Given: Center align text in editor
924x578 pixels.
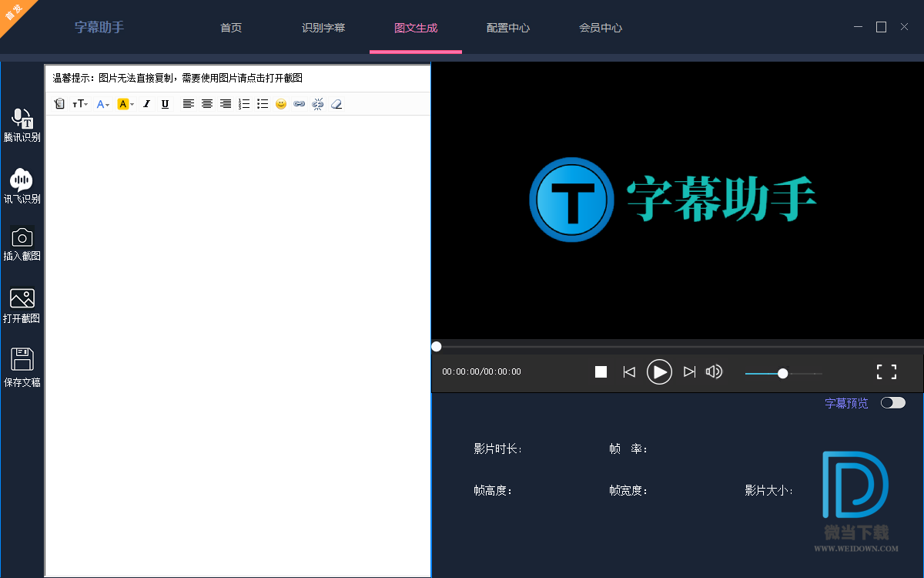Looking at the screenshot, I should tap(207, 104).
